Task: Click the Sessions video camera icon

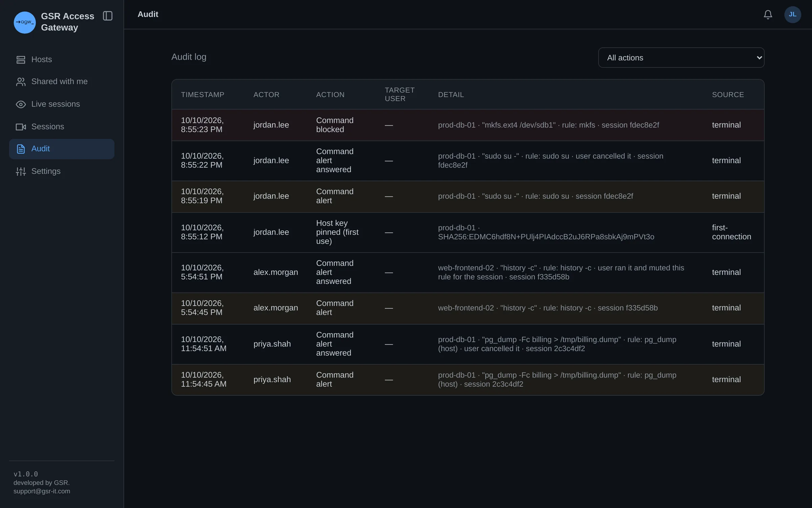Action: [x=21, y=127]
